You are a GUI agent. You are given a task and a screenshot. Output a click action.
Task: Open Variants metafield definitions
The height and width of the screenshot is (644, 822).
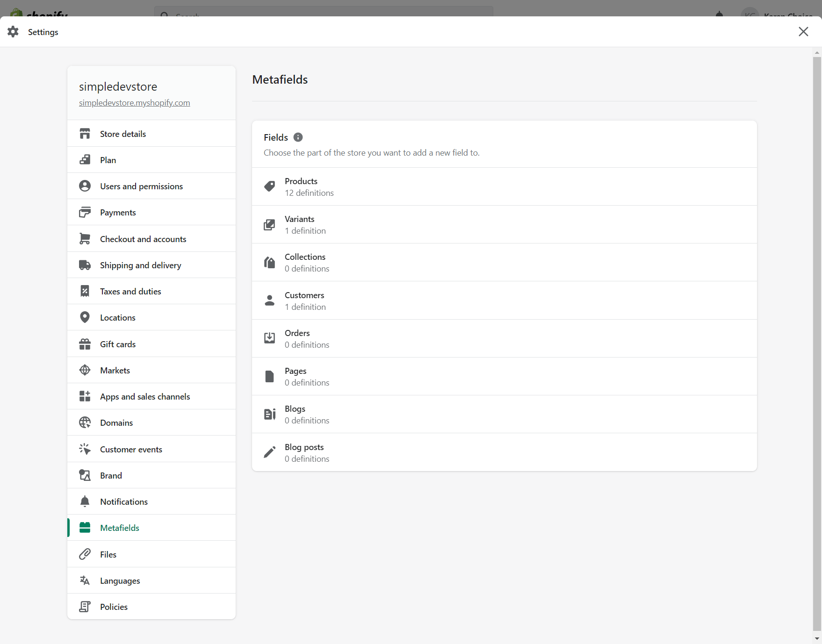tap(505, 225)
